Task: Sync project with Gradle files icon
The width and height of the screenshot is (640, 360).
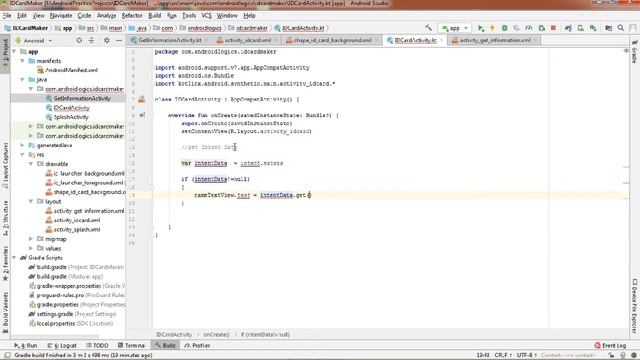Action: click(x=568, y=28)
